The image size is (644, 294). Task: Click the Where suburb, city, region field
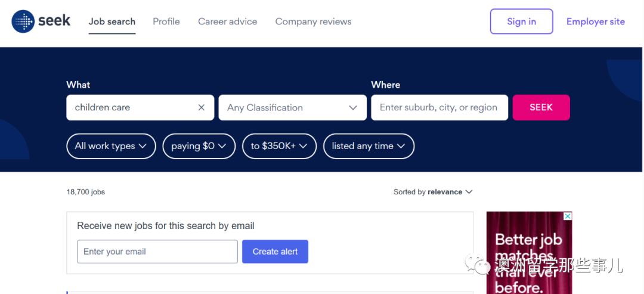click(439, 107)
